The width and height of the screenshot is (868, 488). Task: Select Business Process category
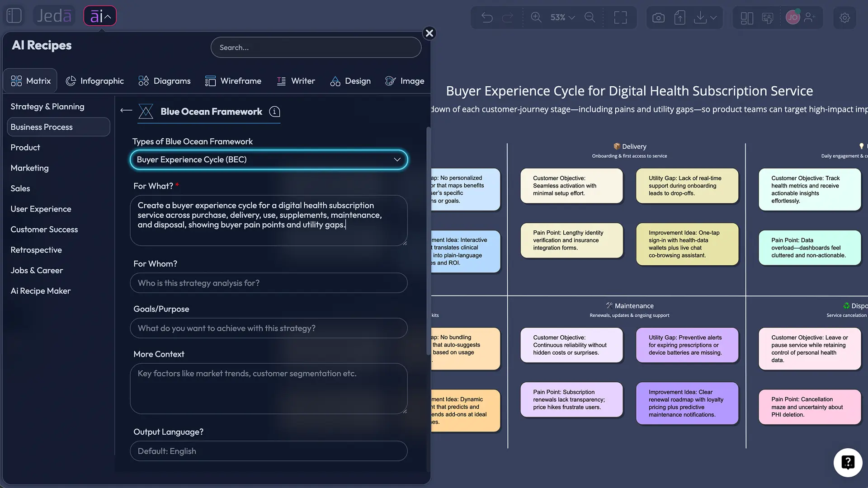[x=58, y=127]
